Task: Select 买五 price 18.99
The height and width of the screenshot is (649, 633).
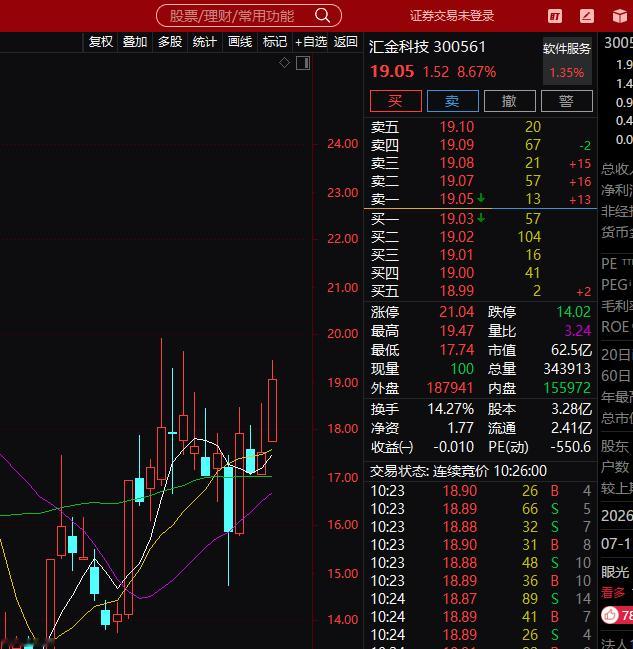Action: [x=457, y=291]
